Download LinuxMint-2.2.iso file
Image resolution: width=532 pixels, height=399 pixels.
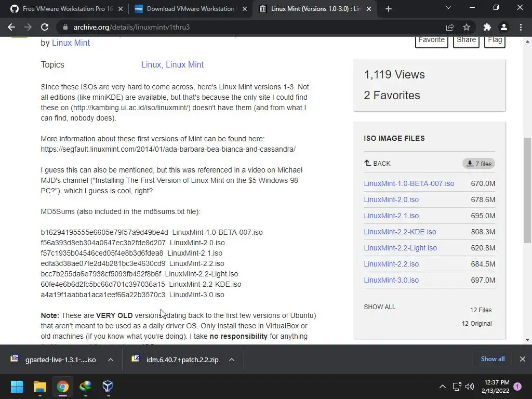(391, 264)
